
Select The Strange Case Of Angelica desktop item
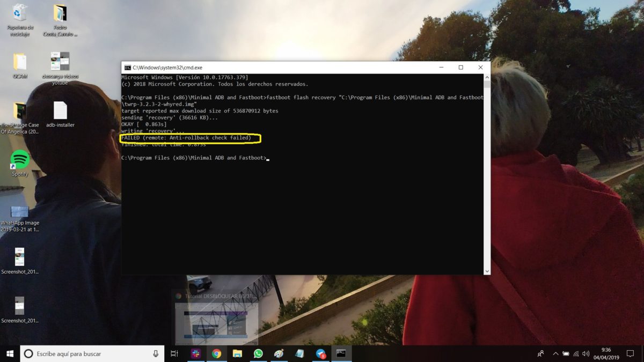[x=20, y=118]
